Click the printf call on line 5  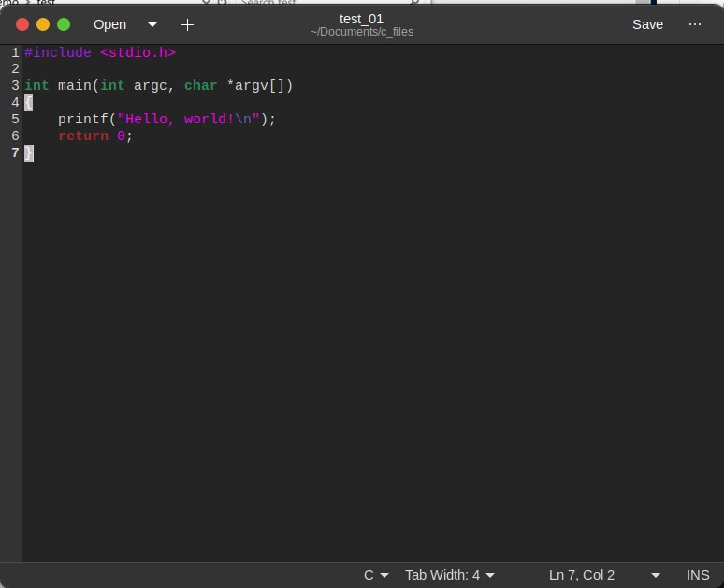coord(83,119)
